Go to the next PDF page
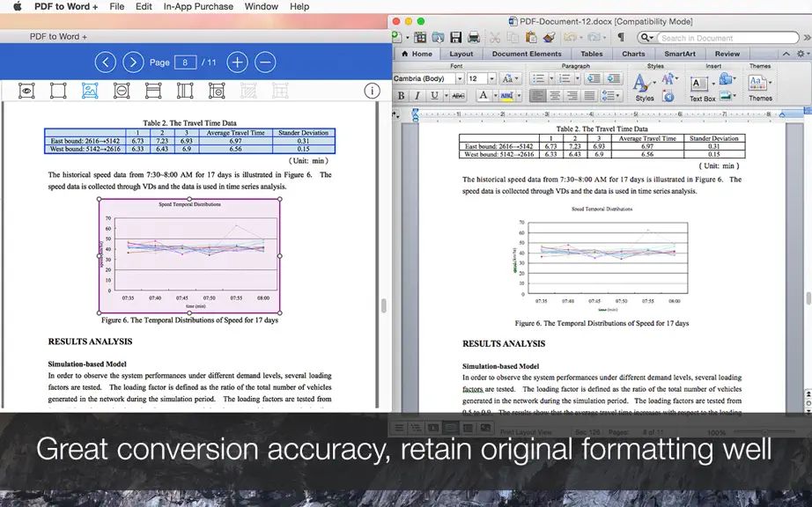812x507 pixels. (133, 62)
